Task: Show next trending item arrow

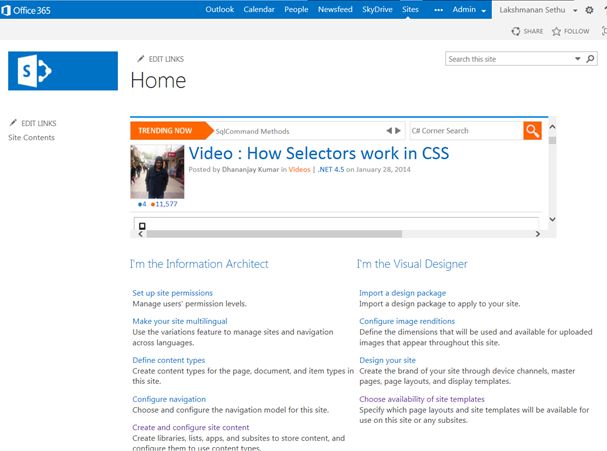Action: (398, 131)
